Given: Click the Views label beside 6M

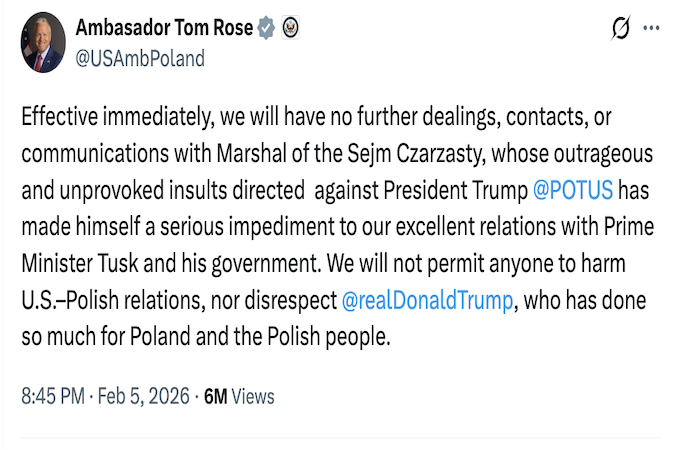Looking at the screenshot, I should pos(253,396).
